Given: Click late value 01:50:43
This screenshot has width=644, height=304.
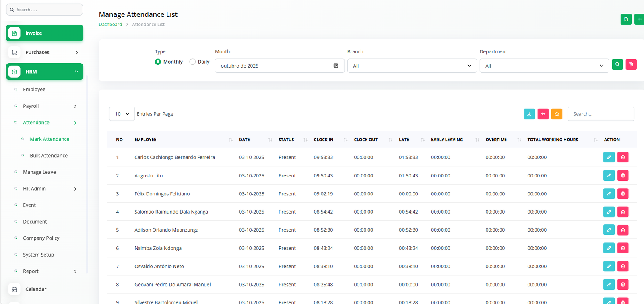Looking at the screenshot, I should click(x=408, y=175).
